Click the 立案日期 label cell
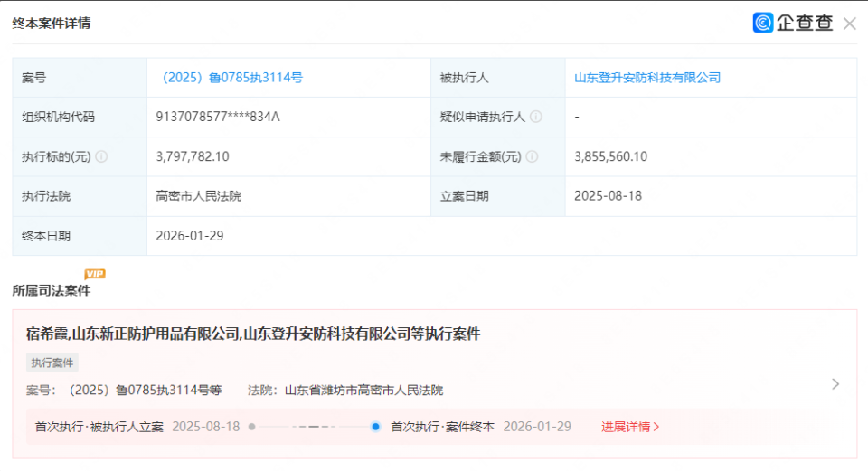 pyautogui.click(x=497, y=196)
